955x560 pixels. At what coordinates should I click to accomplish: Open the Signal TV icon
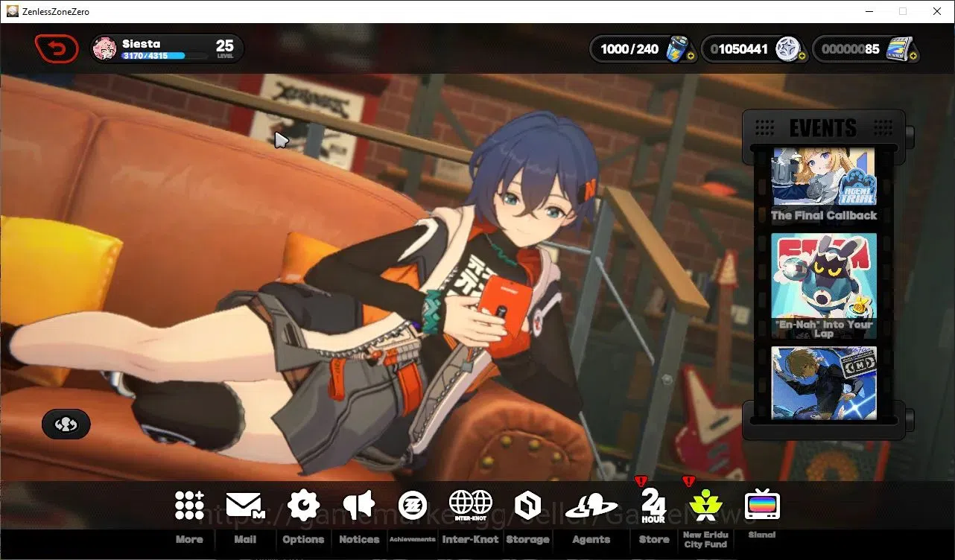click(762, 506)
